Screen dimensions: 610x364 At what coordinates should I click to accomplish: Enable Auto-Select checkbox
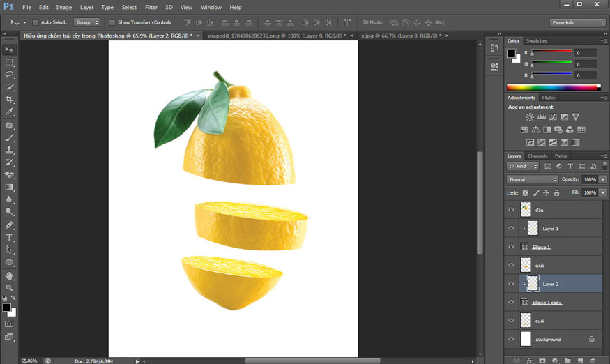(36, 22)
